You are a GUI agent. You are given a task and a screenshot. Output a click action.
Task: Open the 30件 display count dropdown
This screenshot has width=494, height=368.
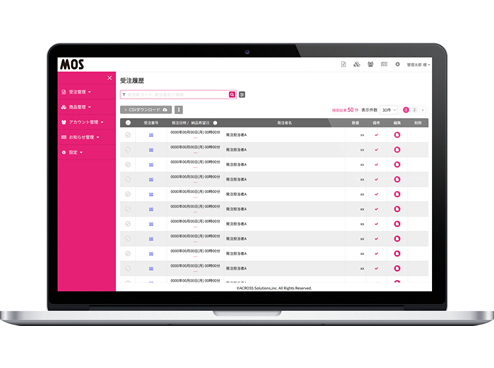click(389, 110)
